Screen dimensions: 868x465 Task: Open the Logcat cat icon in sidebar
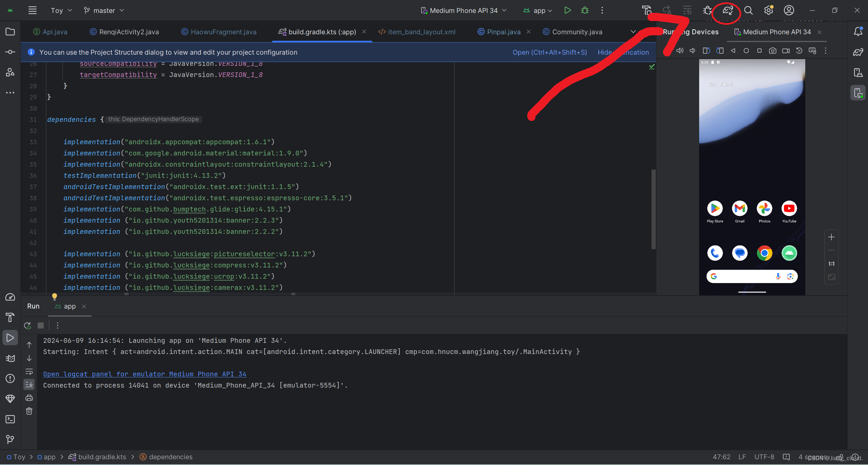point(10,358)
